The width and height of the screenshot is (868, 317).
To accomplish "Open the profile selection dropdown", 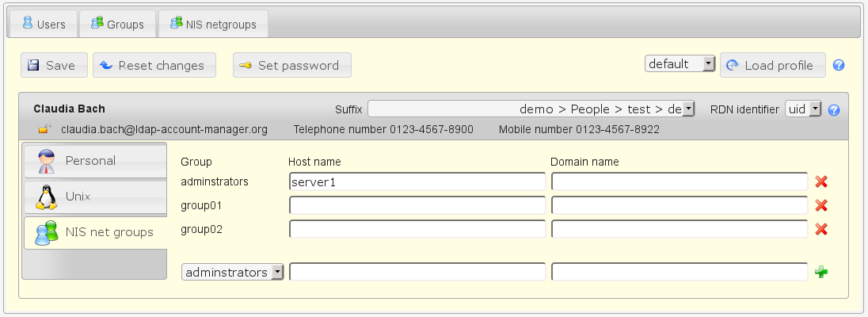I will click(680, 64).
